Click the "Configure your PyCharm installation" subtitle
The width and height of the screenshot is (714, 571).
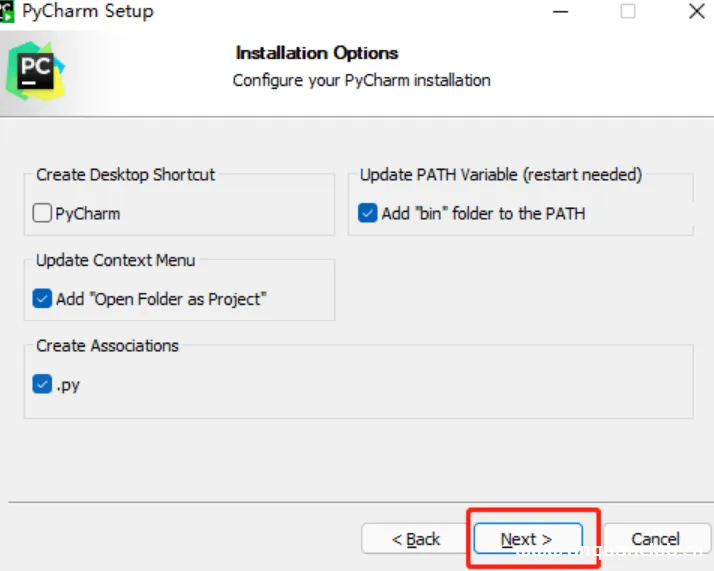coord(362,80)
